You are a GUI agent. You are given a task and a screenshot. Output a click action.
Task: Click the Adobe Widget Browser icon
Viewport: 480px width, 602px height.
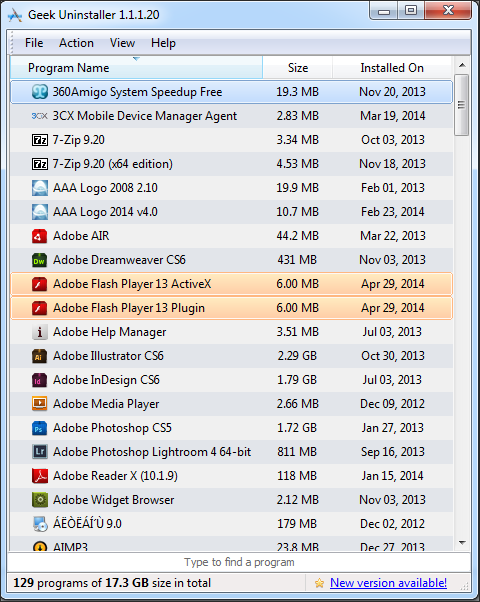[x=40, y=500]
